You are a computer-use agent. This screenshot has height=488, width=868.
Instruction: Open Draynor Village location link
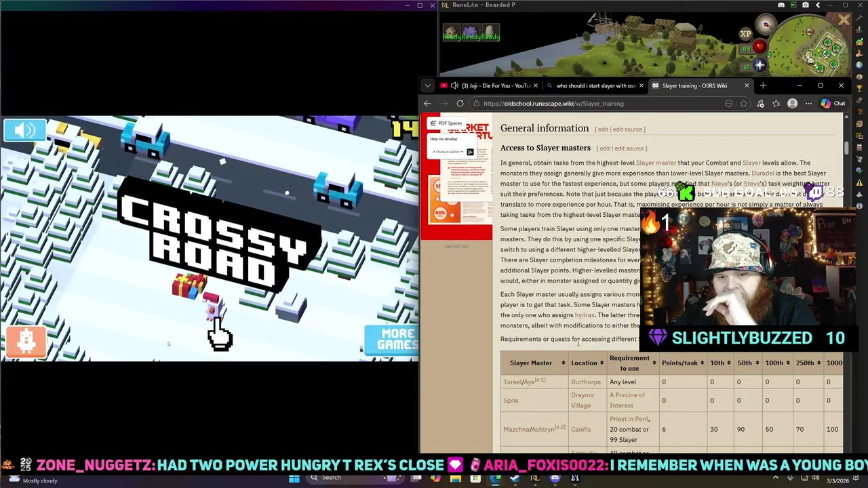583,401
